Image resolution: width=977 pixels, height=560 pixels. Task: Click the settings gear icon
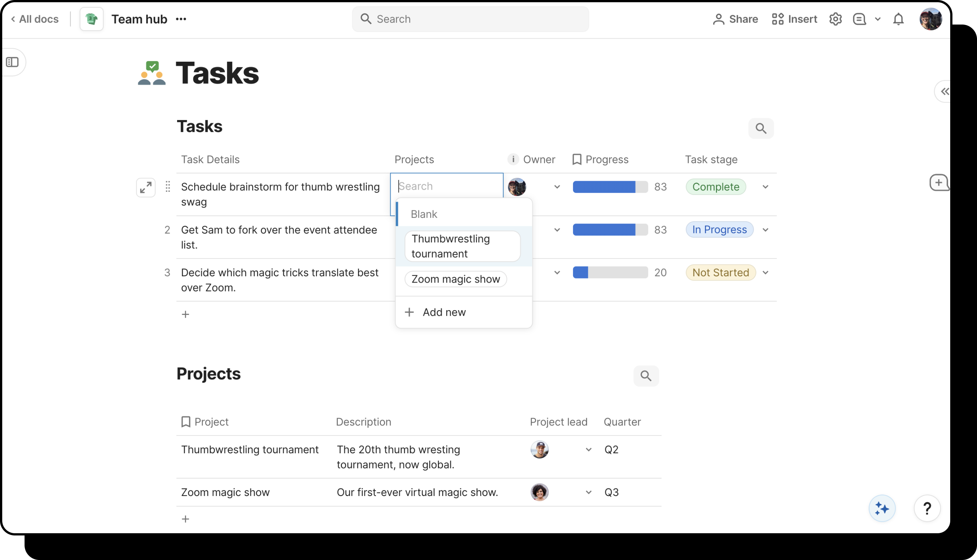(x=835, y=19)
